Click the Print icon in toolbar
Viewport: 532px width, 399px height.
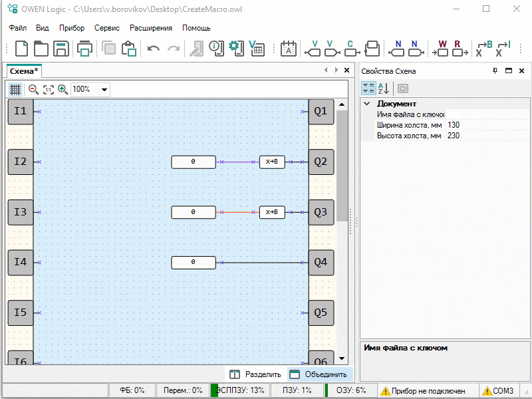(84, 49)
